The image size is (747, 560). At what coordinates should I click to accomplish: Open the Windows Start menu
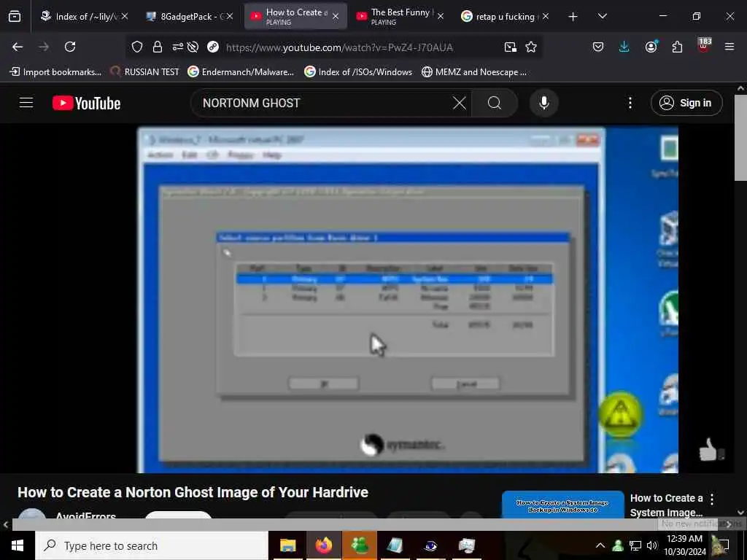18,545
